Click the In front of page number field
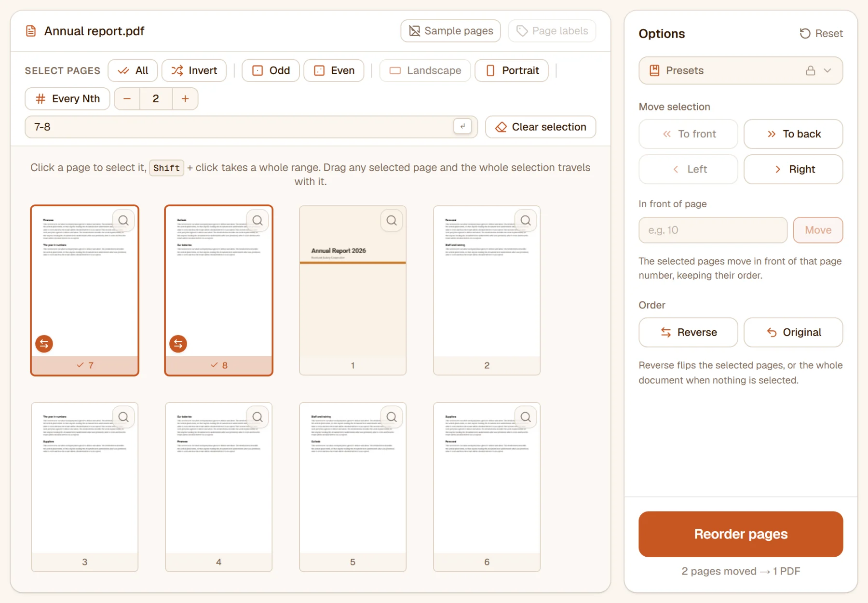Image resolution: width=868 pixels, height=603 pixels. coord(713,230)
